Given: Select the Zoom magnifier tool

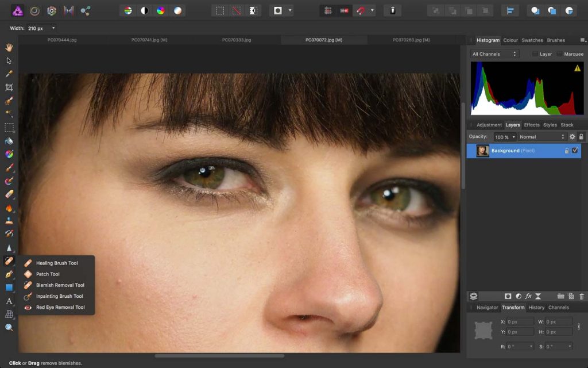Looking at the screenshot, I should click(x=9, y=328).
